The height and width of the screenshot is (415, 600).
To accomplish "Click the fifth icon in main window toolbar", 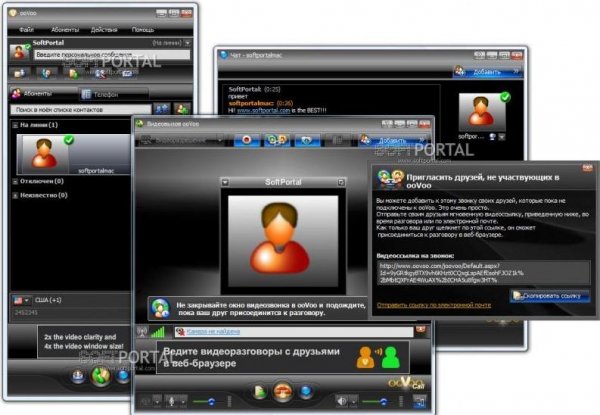I will 127,73.
